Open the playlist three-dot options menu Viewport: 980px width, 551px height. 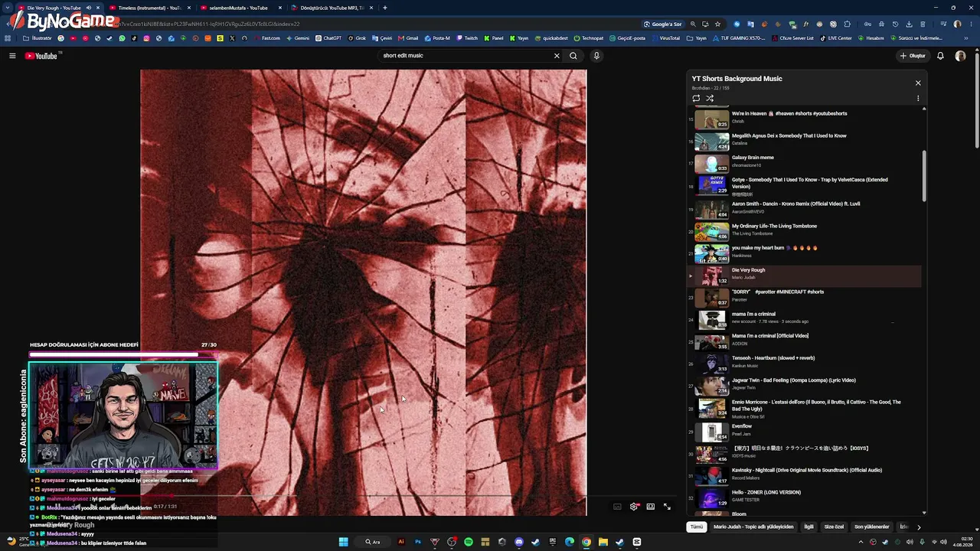tap(918, 98)
